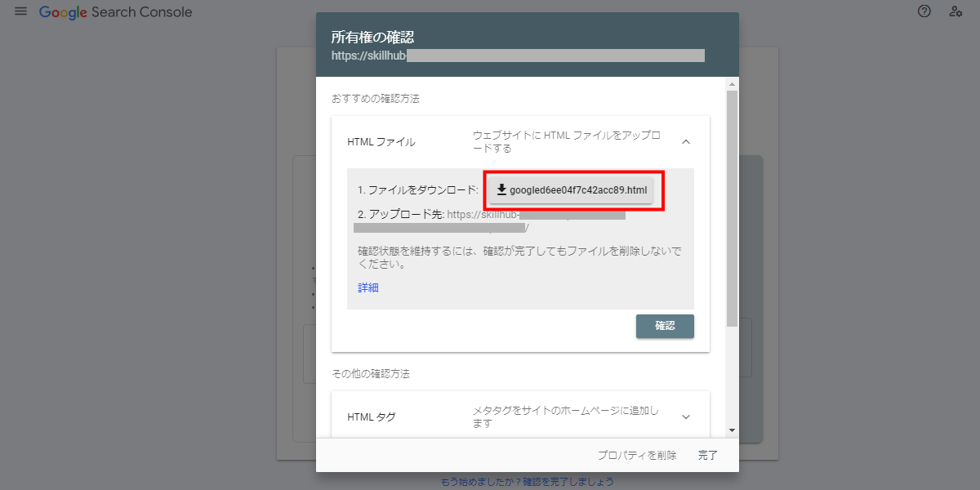This screenshot has height=490, width=980.
Task: Click the おすすめの確認方法 heading
Action: [376, 98]
